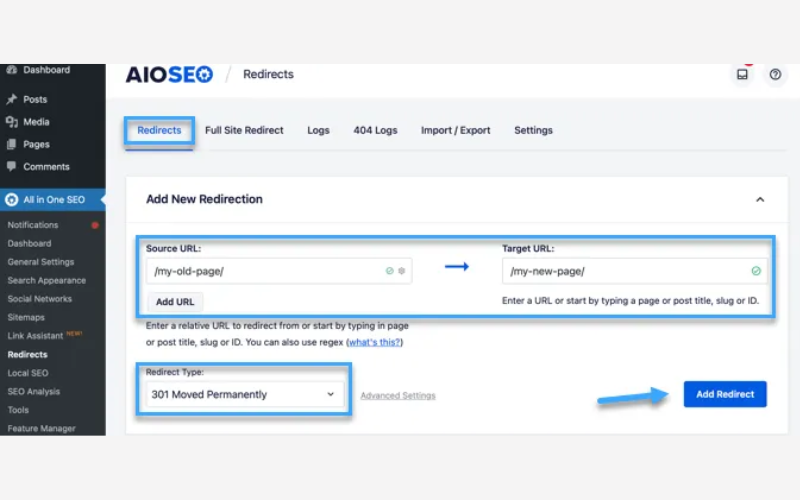
Task: Open Search Appearance submenu item
Action: [46, 280]
